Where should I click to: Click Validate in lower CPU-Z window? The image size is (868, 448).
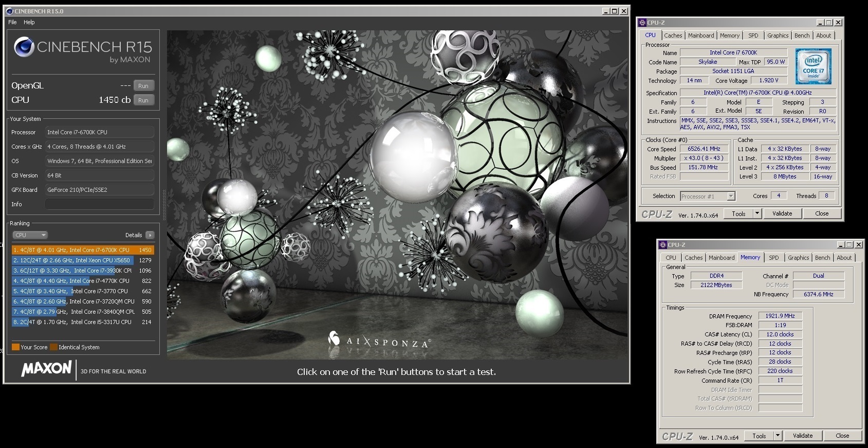tap(803, 436)
